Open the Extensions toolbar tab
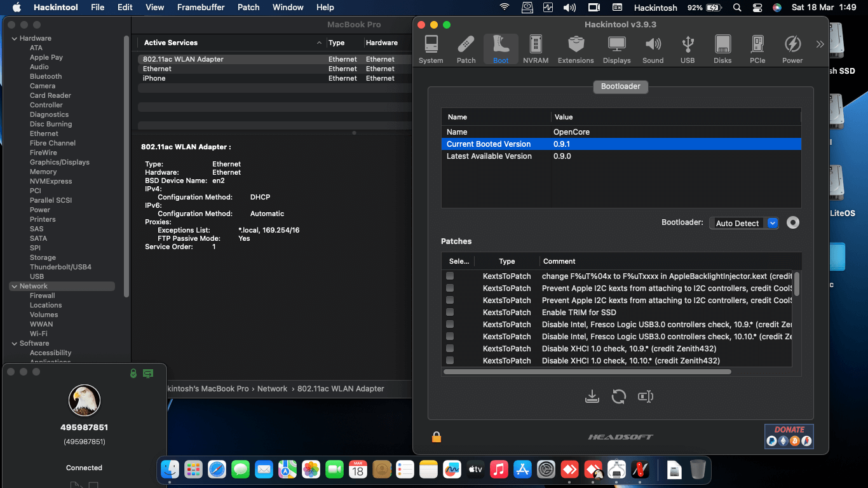Screen dimensions: 868x488 pyautogui.click(x=576, y=50)
